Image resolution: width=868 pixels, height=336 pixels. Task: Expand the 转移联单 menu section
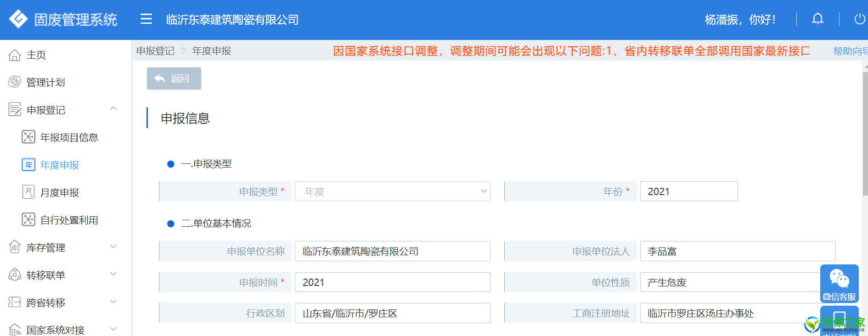pos(113,274)
